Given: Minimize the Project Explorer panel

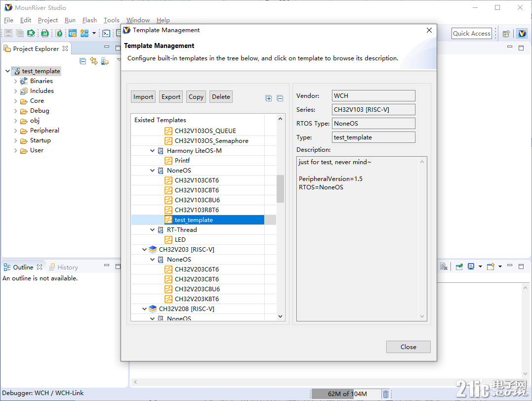Looking at the screenshot, I should [x=107, y=46].
